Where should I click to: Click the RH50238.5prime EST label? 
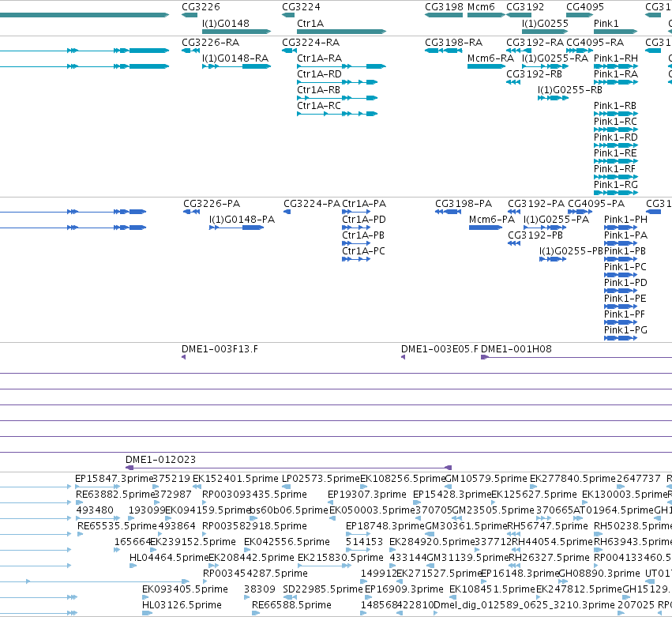coord(633,526)
